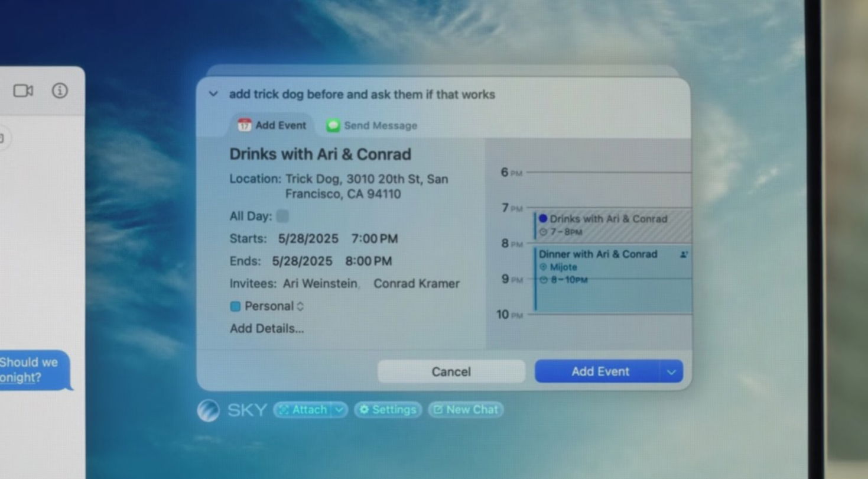Click the Sky logo icon

[208, 410]
